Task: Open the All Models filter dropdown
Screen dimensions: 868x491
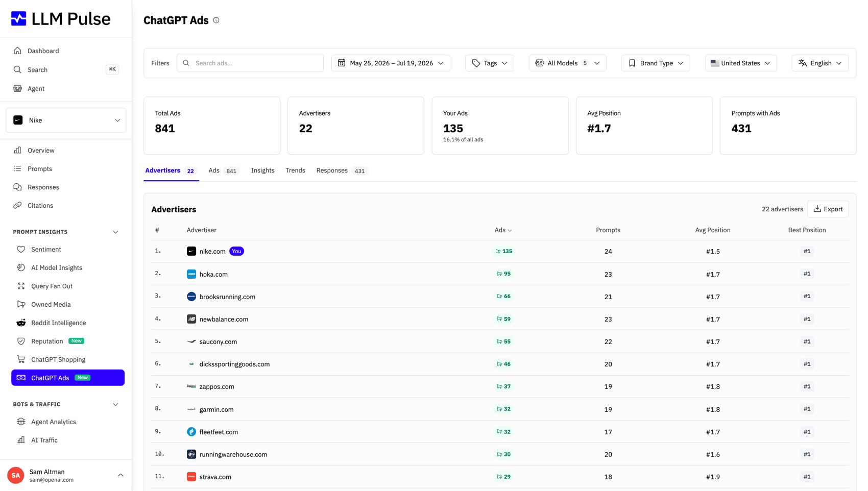Action: click(x=567, y=63)
